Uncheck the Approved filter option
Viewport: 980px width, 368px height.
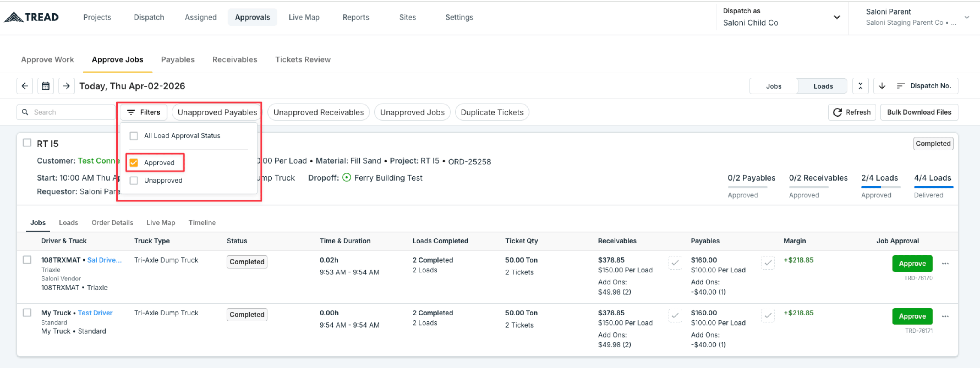(133, 163)
